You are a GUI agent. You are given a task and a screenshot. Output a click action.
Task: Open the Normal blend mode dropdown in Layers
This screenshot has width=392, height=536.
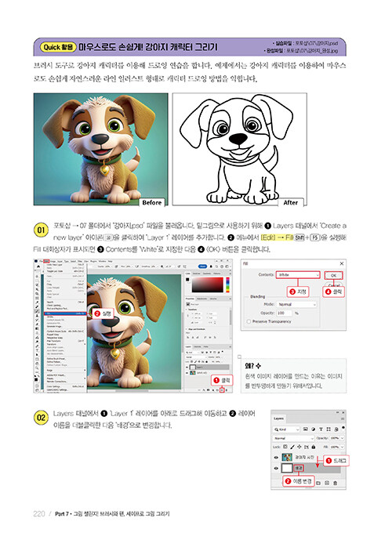(293, 438)
